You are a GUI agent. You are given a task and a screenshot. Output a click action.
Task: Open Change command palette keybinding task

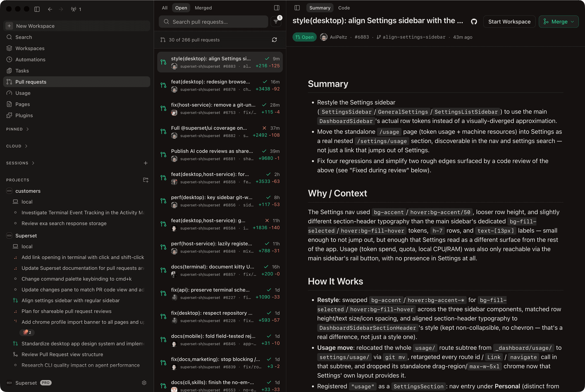click(77, 279)
